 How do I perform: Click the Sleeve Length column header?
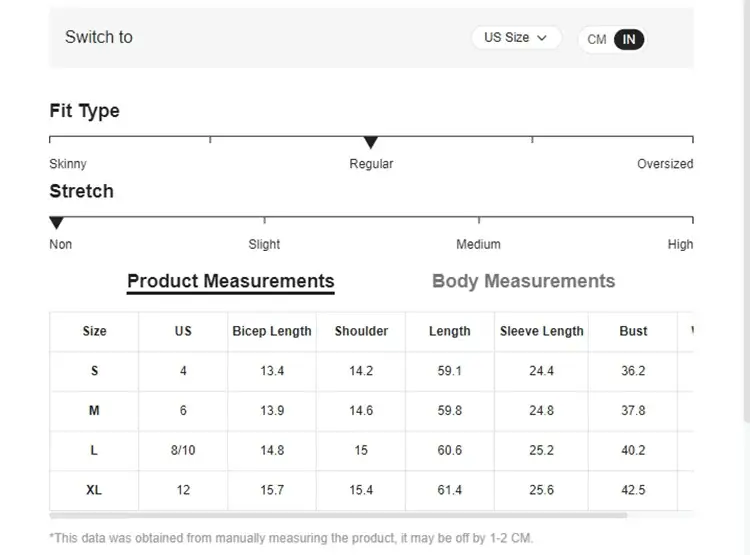point(542,331)
